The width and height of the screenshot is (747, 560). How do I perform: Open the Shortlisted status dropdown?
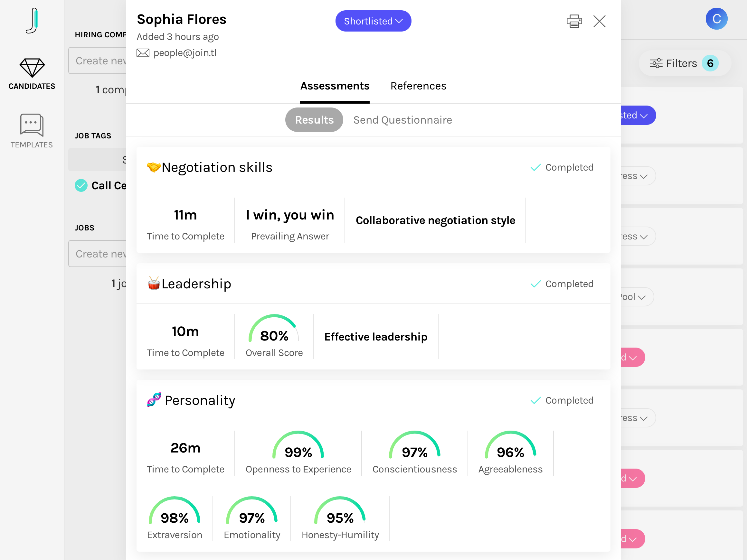(x=373, y=21)
